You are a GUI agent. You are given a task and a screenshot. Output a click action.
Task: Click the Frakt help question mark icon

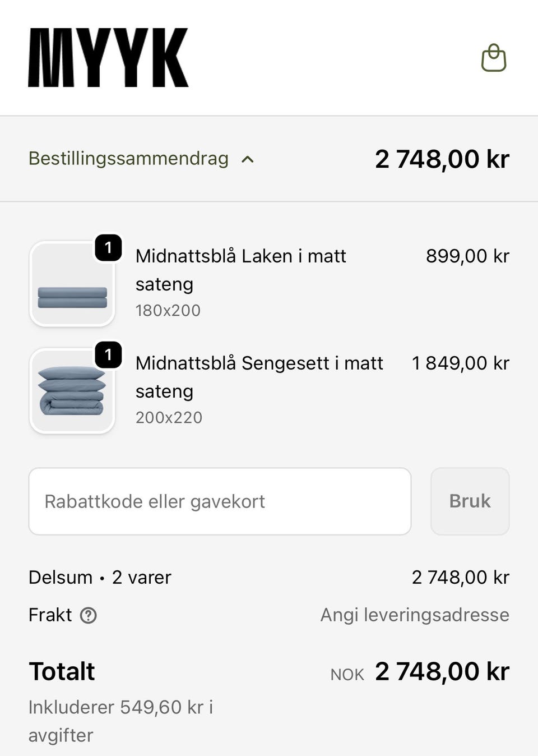89,616
